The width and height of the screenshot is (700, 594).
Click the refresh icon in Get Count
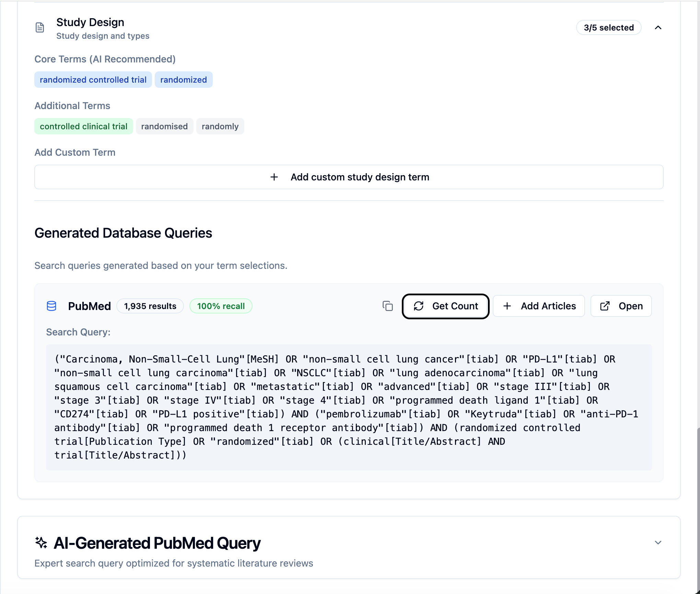tap(419, 306)
